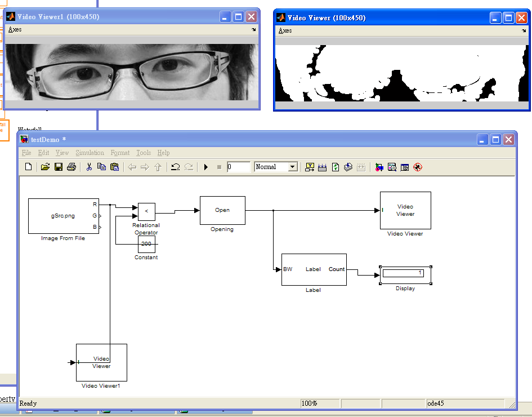Click the testDemo window resize grip
Viewport: 532px width, 417px height.
click(x=512, y=405)
